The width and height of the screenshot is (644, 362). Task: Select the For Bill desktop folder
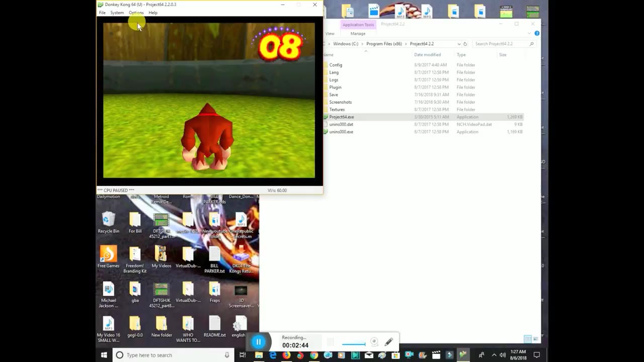(135, 223)
